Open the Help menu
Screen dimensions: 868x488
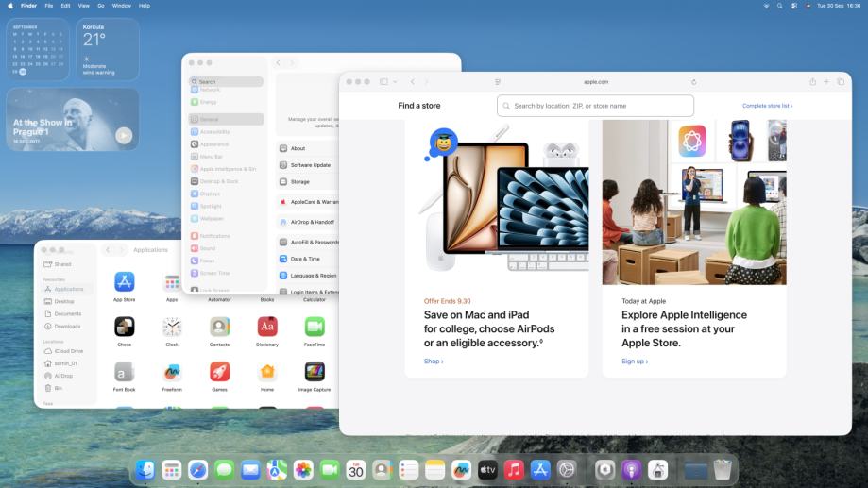145,6
